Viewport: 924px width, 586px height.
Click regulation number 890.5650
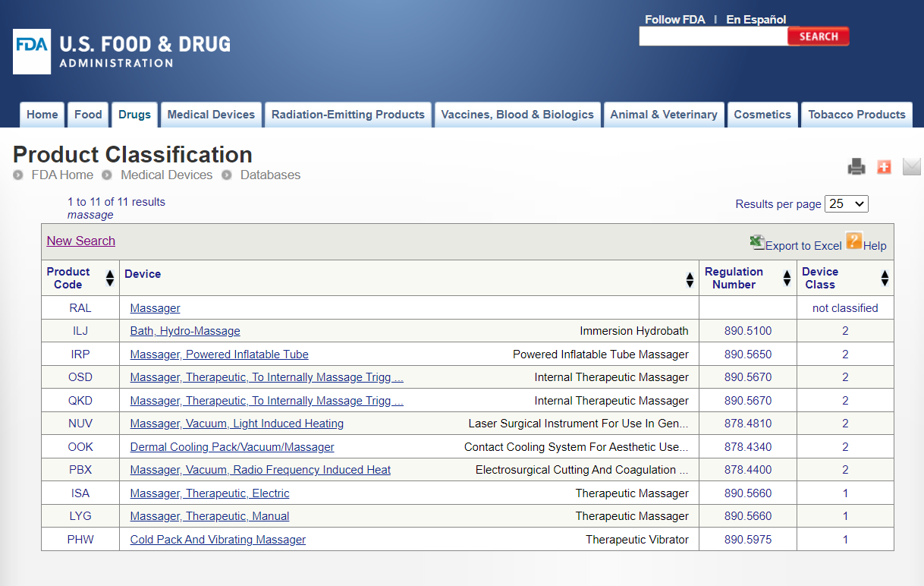(x=748, y=354)
